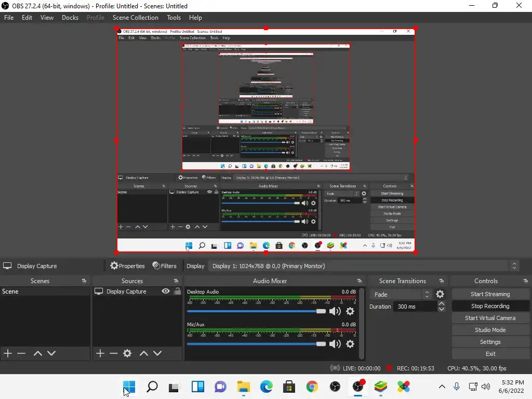Mute Mic/Aux speaker

click(x=335, y=344)
